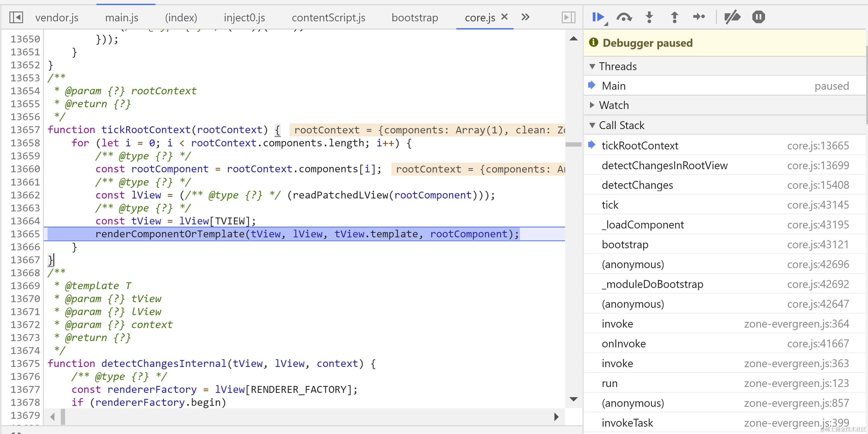Toggle pause on exceptions

pos(758,17)
